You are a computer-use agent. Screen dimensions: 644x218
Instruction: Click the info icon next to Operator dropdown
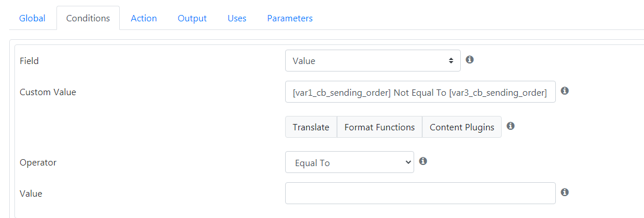[x=423, y=161]
